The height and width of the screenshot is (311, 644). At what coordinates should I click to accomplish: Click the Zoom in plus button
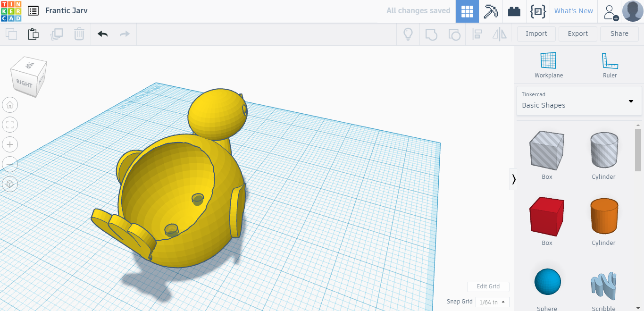pyautogui.click(x=10, y=144)
